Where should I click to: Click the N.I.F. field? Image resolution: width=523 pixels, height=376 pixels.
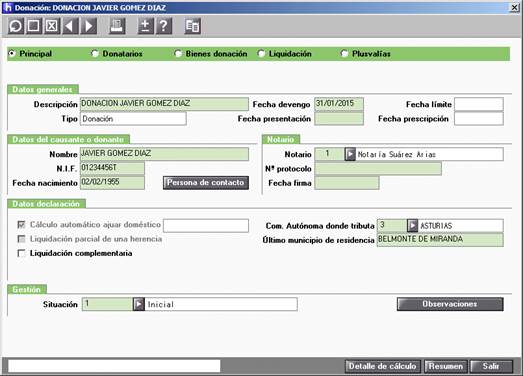[112, 168]
